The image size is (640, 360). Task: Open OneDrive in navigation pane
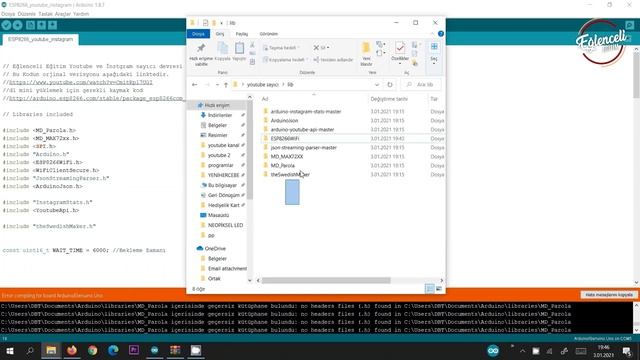click(215, 248)
